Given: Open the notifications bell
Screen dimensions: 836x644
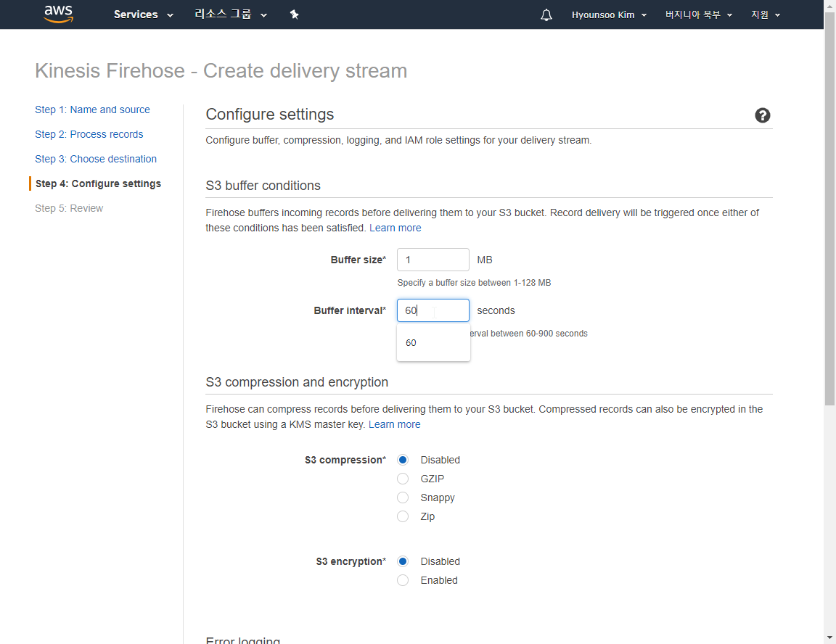Looking at the screenshot, I should 546,15.
